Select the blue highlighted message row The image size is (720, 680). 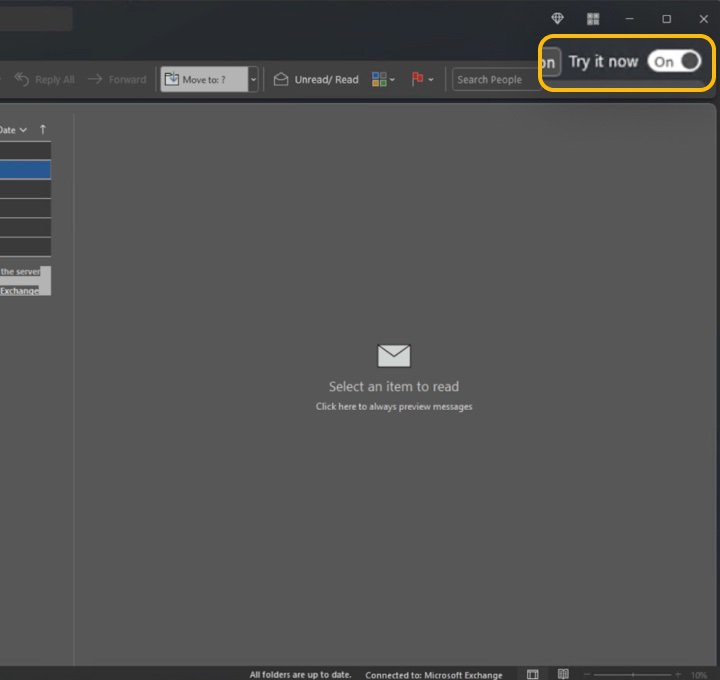[25, 170]
